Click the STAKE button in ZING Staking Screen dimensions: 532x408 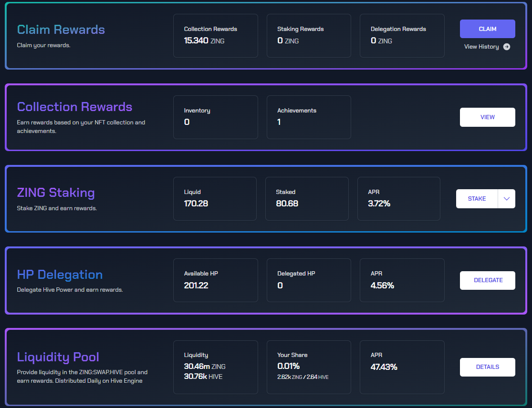point(477,199)
